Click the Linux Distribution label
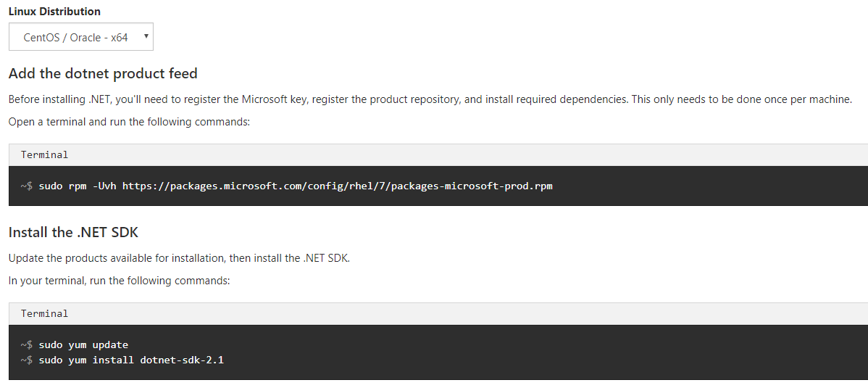Image resolution: width=868 pixels, height=388 pixels. [x=54, y=11]
